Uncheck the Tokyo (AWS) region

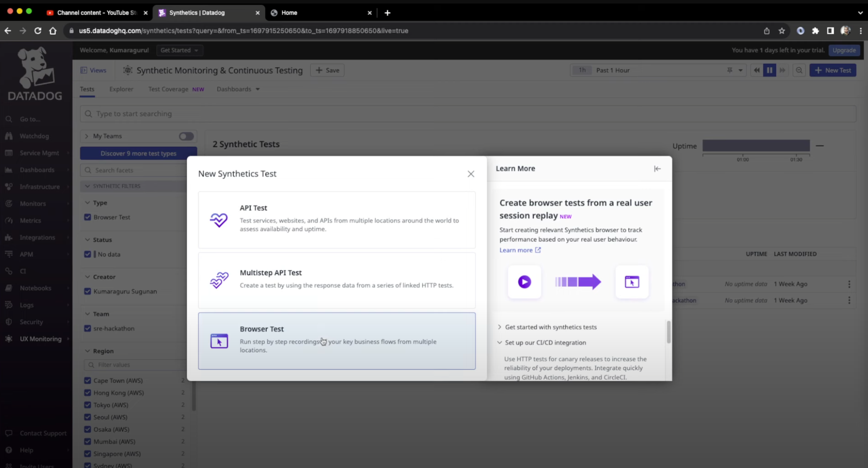[x=88, y=404]
